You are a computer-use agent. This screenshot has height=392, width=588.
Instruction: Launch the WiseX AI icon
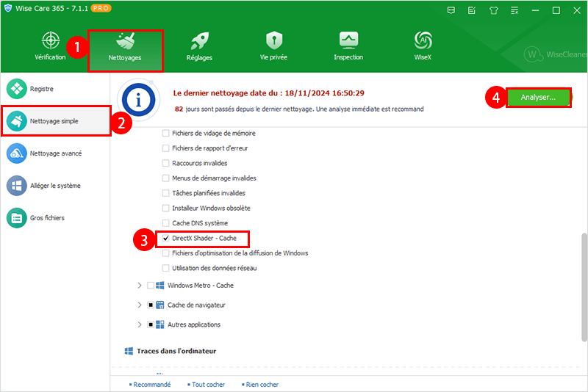point(423,40)
